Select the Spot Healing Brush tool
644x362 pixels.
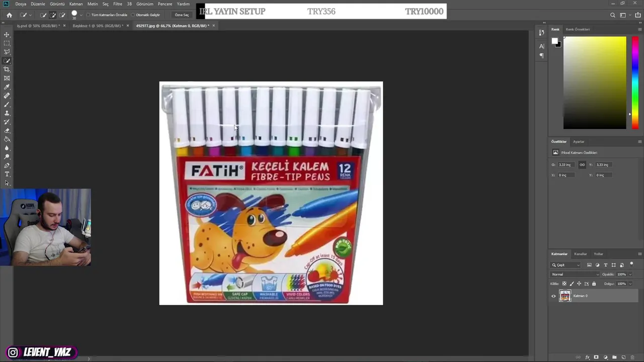tap(7, 96)
